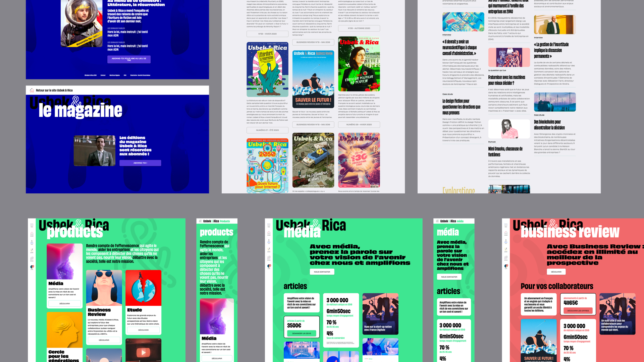Click the profile avatar in business review sidebar
The image size is (644, 362).
pos(506,266)
